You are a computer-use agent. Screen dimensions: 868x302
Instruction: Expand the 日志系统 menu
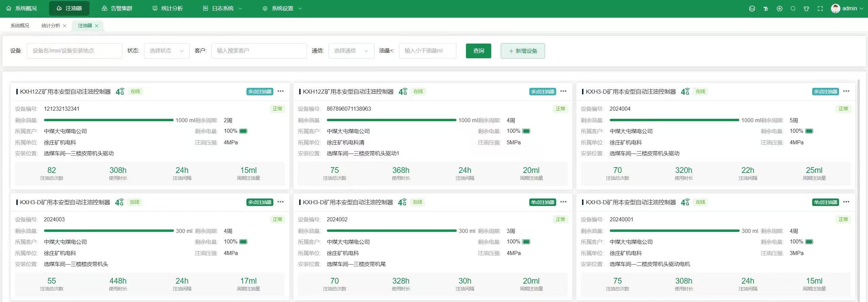point(223,9)
